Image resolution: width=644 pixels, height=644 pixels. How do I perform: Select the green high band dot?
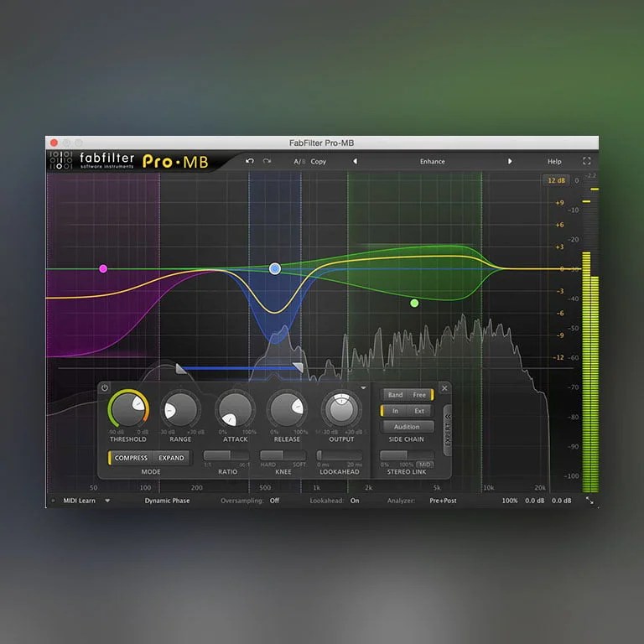(x=414, y=303)
